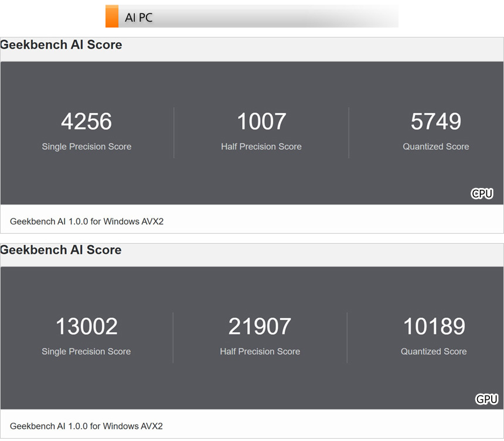Screen dimensions: 504x441
Task: Click the orange square beside AI PC
Action: (112, 16)
